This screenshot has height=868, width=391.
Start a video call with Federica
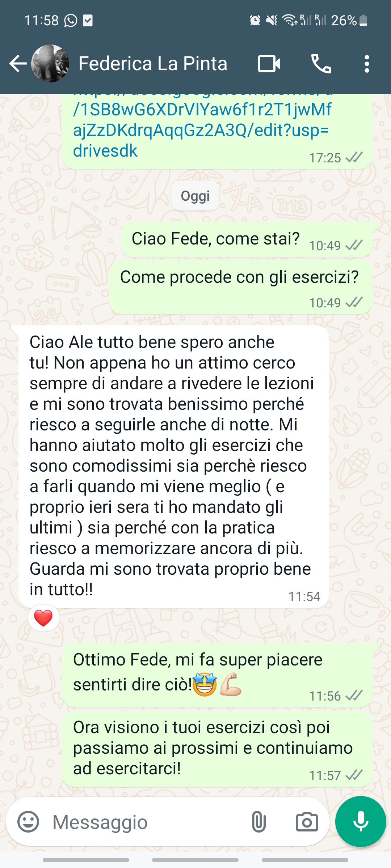(269, 64)
